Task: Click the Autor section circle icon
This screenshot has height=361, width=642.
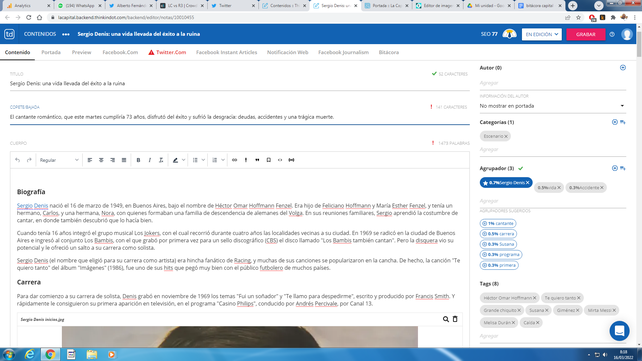Action: tap(623, 68)
